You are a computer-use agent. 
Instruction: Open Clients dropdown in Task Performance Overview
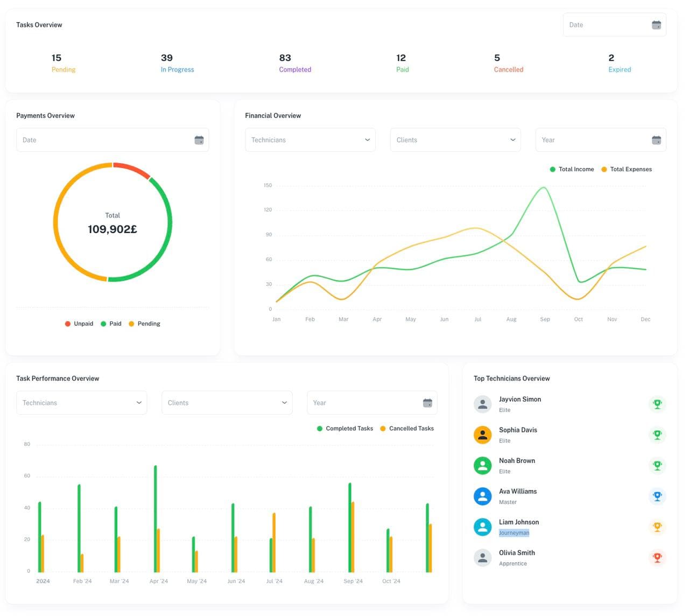227,403
